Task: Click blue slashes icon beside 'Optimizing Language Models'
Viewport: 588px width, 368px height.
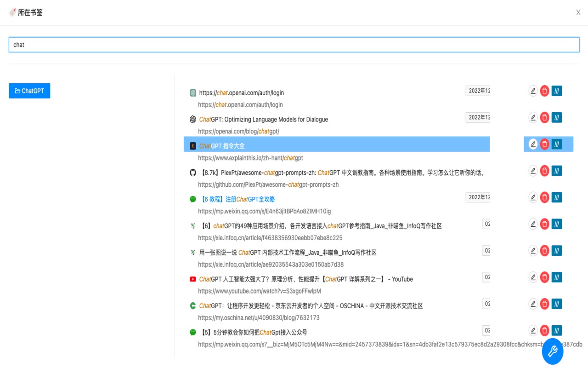Action: point(557,118)
